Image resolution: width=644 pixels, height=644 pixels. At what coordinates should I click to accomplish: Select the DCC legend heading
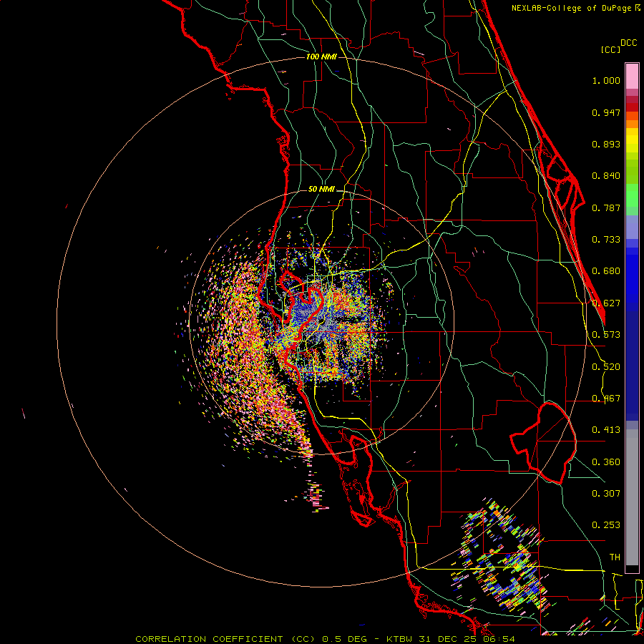(628, 43)
